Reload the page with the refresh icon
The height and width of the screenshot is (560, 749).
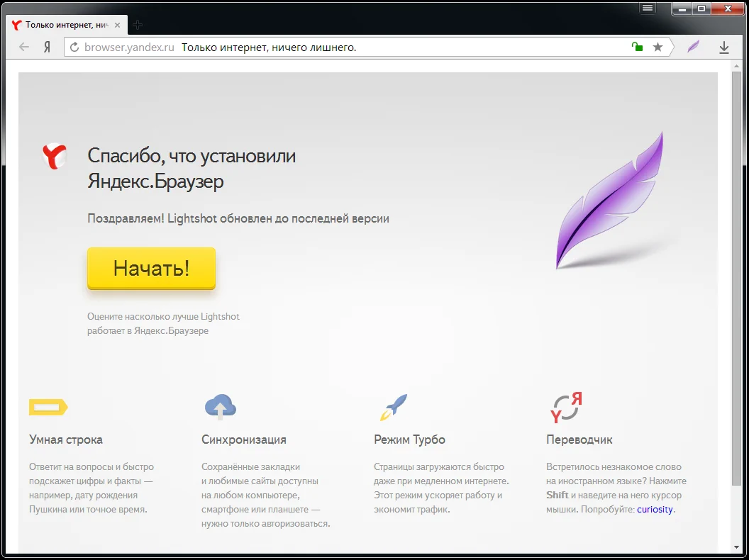pos(74,47)
